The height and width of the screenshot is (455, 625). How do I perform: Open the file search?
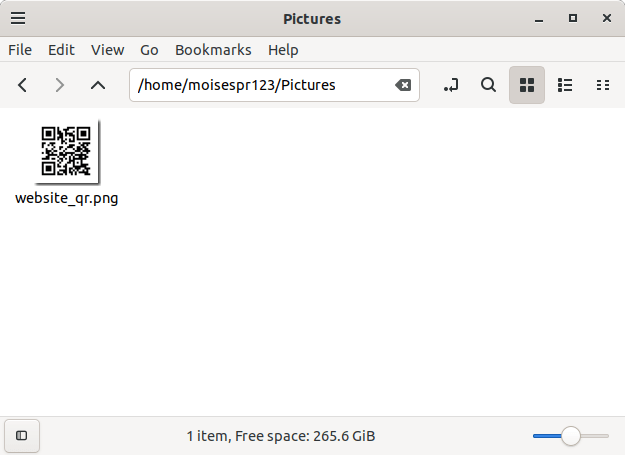[x=489, y=85]
